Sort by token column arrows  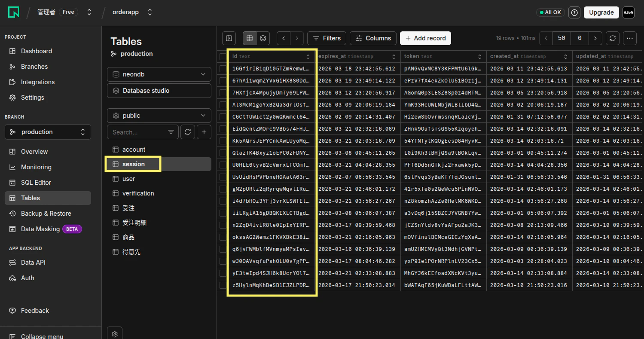pos(480,56)
